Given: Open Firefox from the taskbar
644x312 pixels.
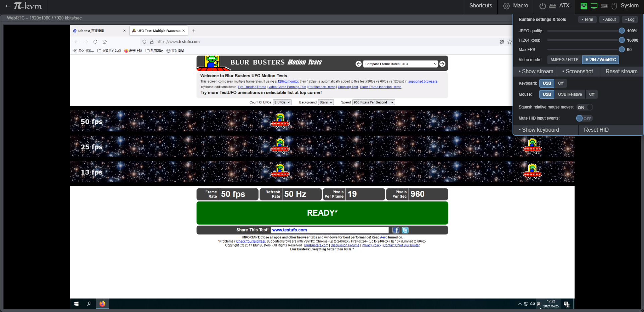Looking at the screenshot, I should pos(102,304).
